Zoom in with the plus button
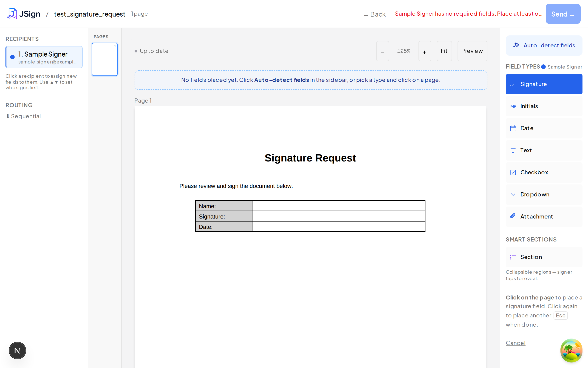The image size is (588, 368). coord(424,51)
